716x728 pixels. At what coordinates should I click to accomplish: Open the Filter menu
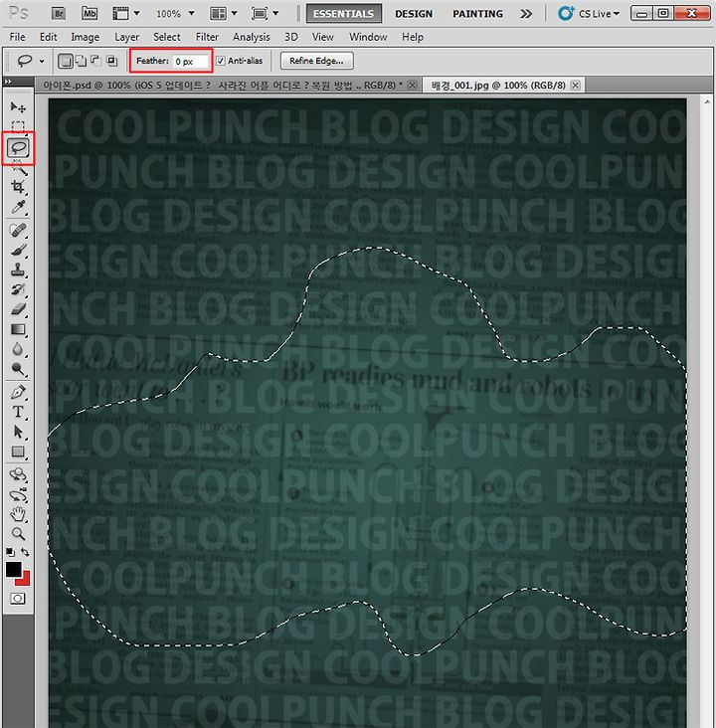pyautogui.click(x=207, y=37)
